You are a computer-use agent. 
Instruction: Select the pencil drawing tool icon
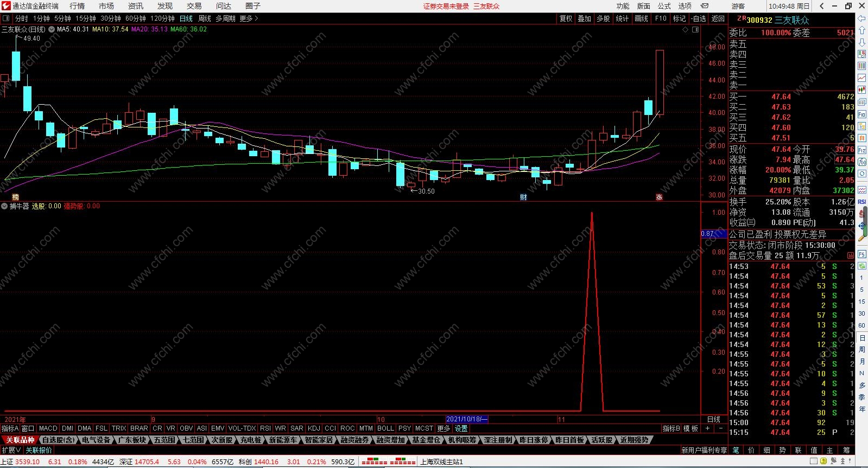[x=861, y=238]
